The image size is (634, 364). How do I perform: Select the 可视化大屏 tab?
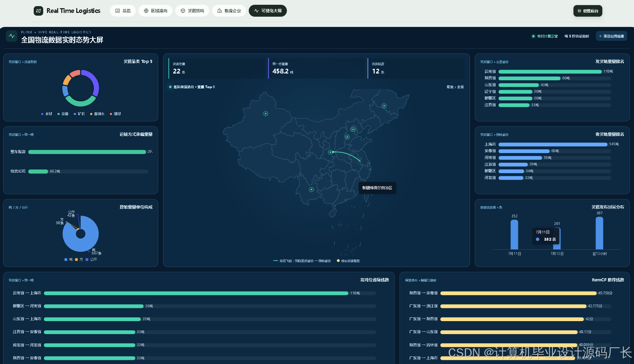tap(268, 11)
